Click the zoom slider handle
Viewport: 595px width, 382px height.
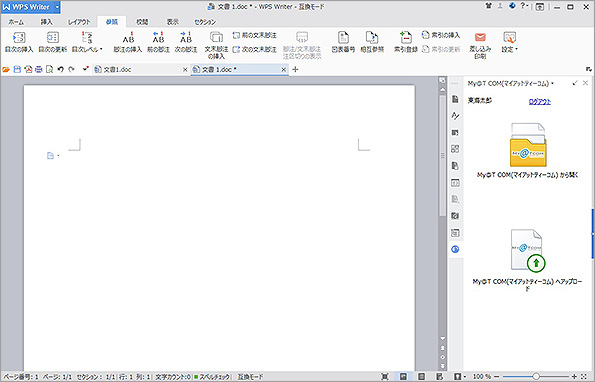click(x=536, y=376)
